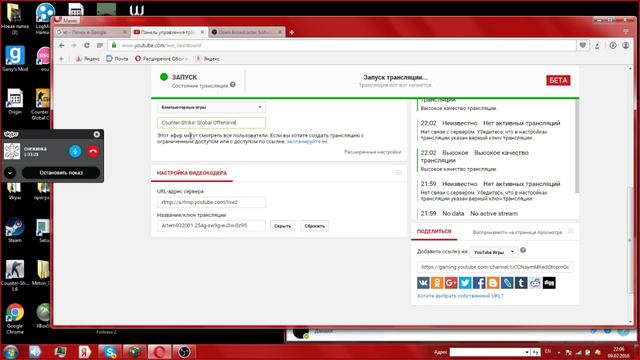Go back using the browser back arrow
Image resolution: width=640 pixels, height=360 pixels.
(x=62, y=45)
